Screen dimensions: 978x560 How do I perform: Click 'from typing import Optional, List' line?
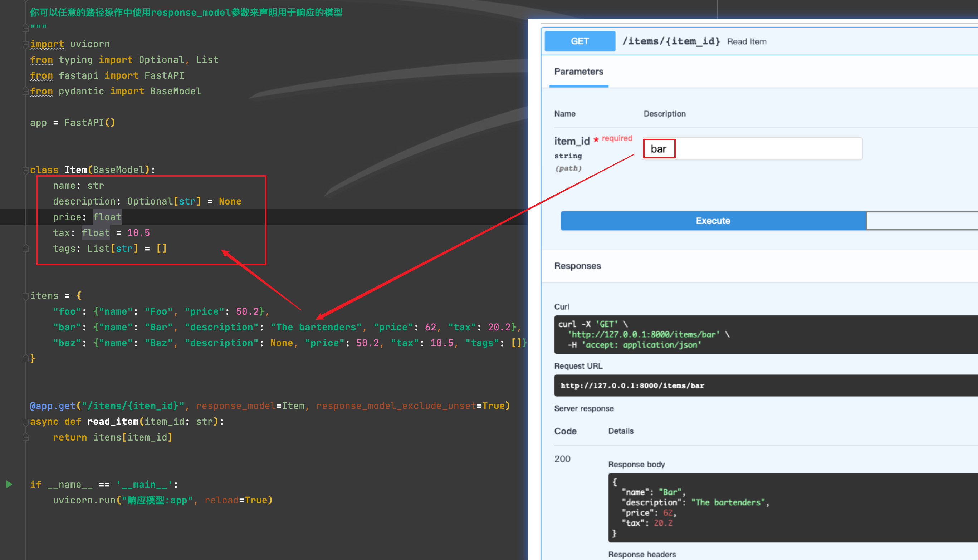[124, 60]
